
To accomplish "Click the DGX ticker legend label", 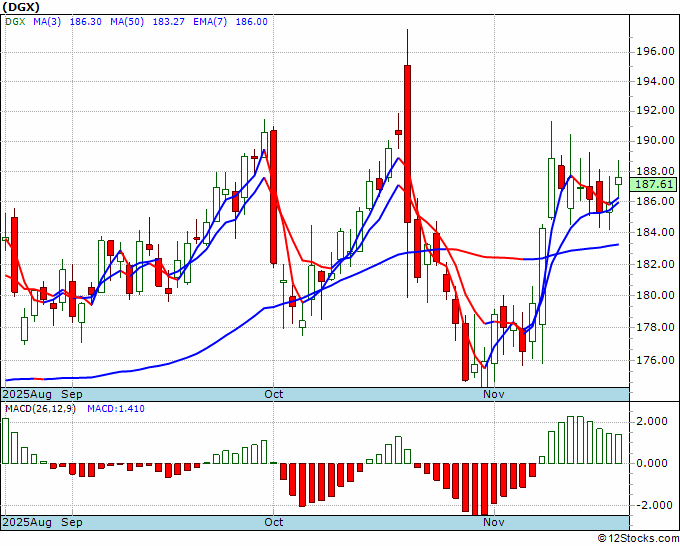I will [15, 22].
